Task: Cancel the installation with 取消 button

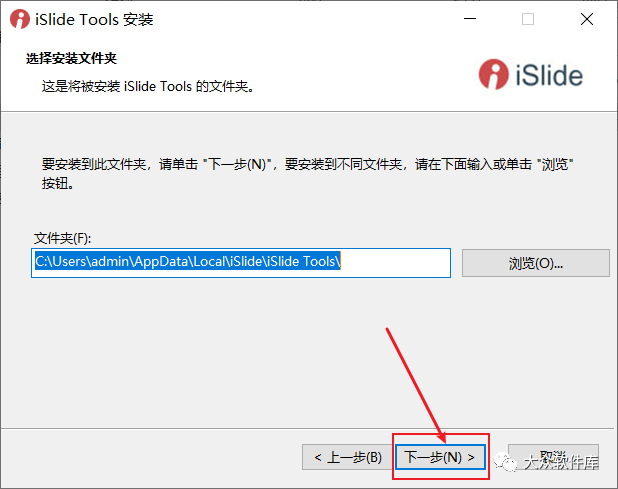Action: pyautogui.click(x=553, y=457)
